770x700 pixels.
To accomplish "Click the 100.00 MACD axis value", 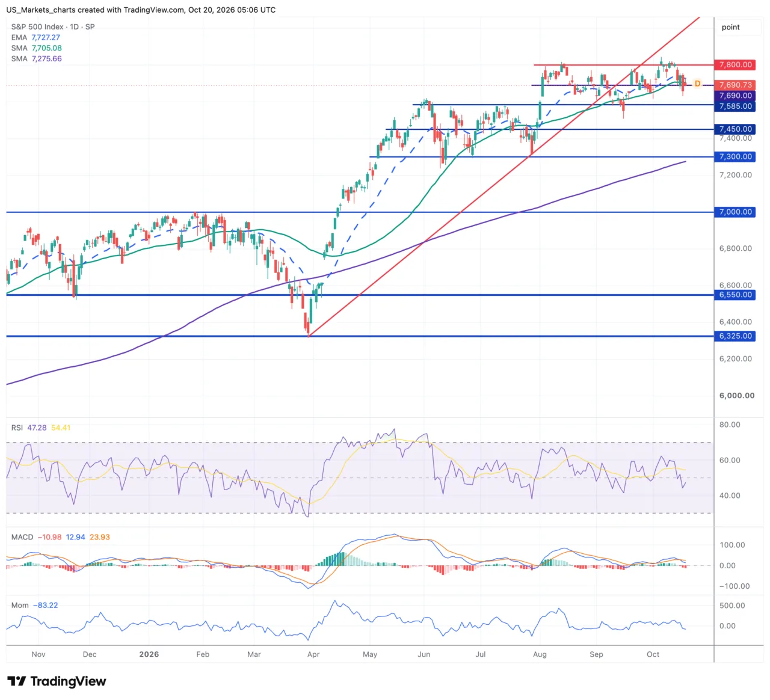I will tap(732, 545).
